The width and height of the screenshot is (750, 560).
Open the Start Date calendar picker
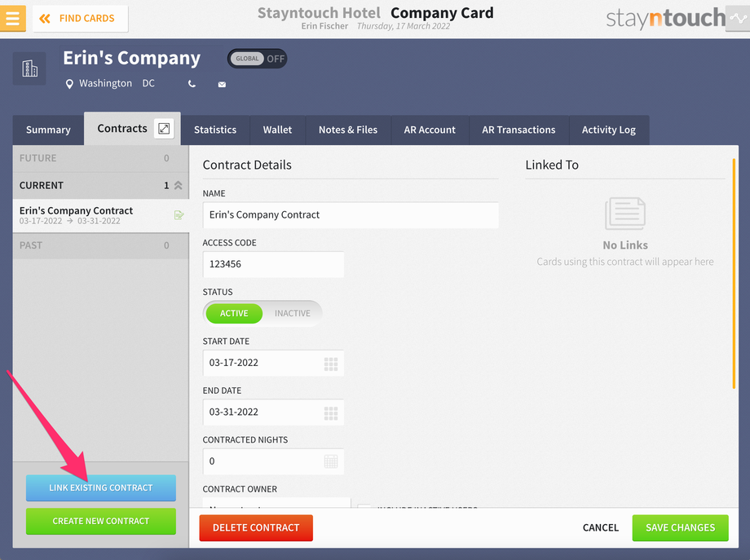coord(331,364)
